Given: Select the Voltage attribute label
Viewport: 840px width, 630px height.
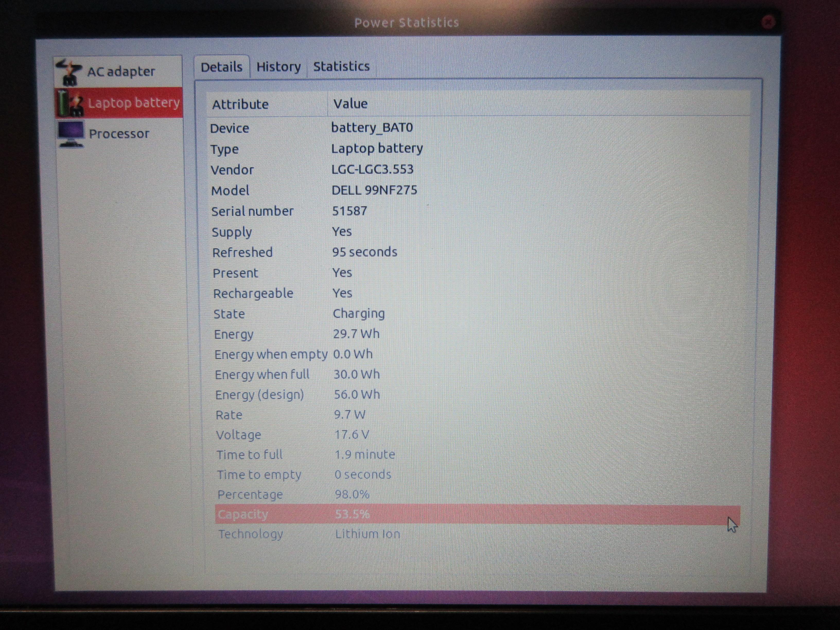Looking at the screenshot, I should 239,435.
